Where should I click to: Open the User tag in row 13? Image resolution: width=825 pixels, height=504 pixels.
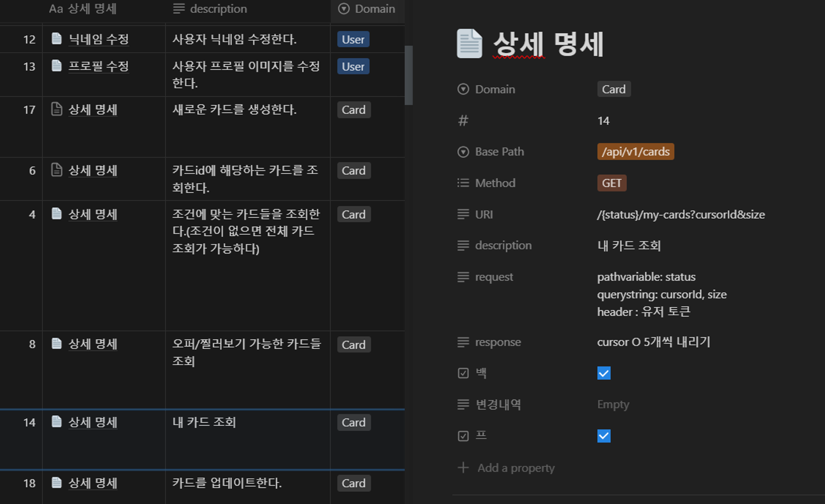(353, 67)
